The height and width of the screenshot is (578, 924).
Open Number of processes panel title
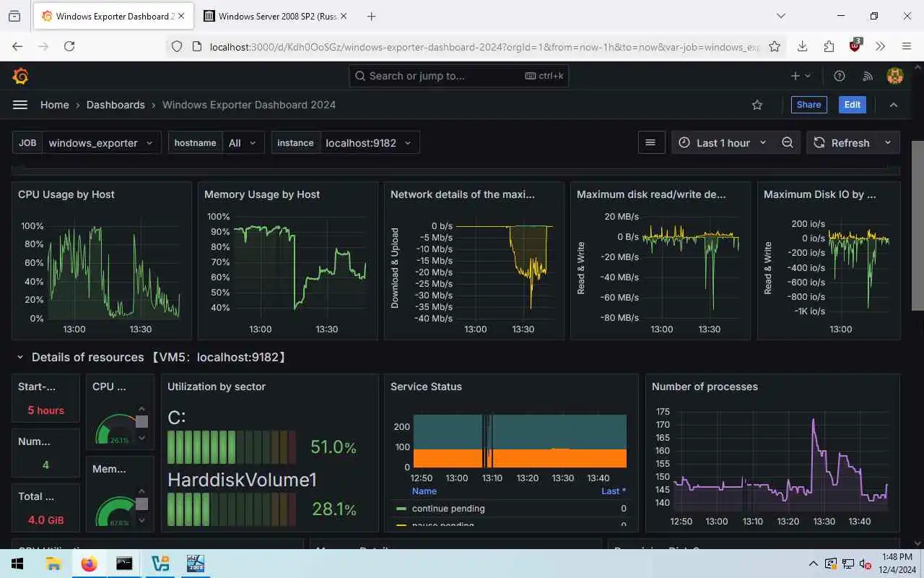(x=705, y=387)
